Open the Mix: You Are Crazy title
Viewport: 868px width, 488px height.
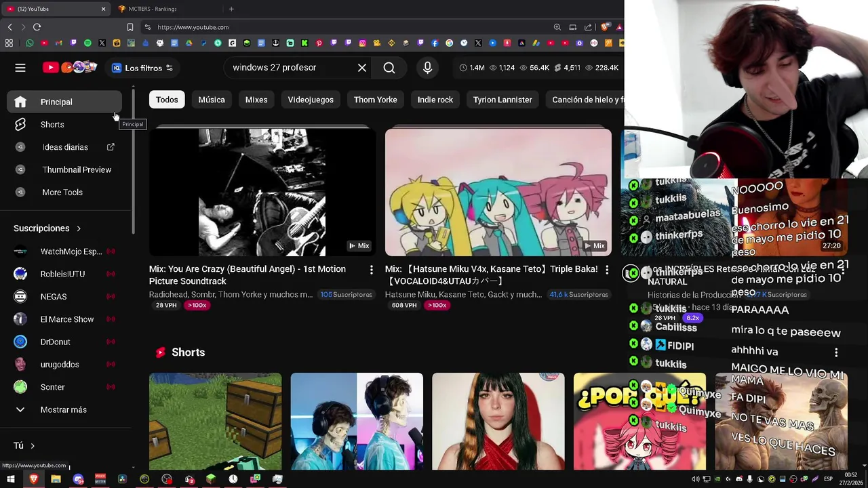pyautogui.click(x=248, y=275)
